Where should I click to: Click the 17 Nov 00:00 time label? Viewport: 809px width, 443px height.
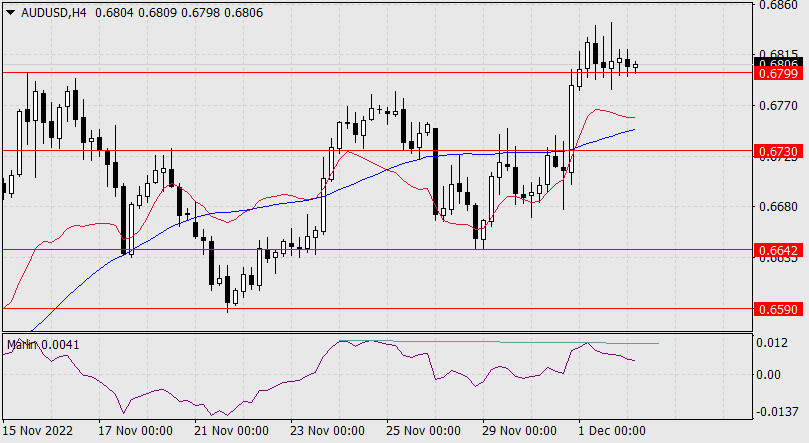(138, 431)
